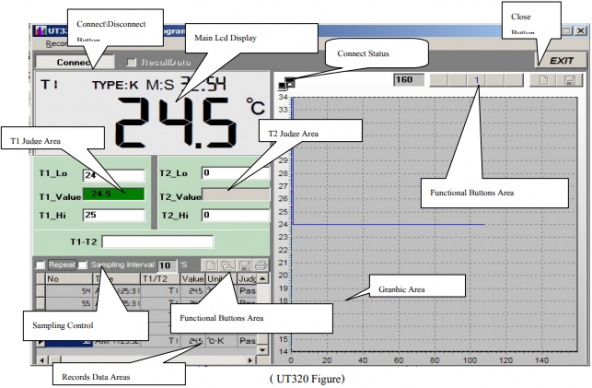Click the gray T2_Value indicator box

pyautogui.click(x=236, y=194)
